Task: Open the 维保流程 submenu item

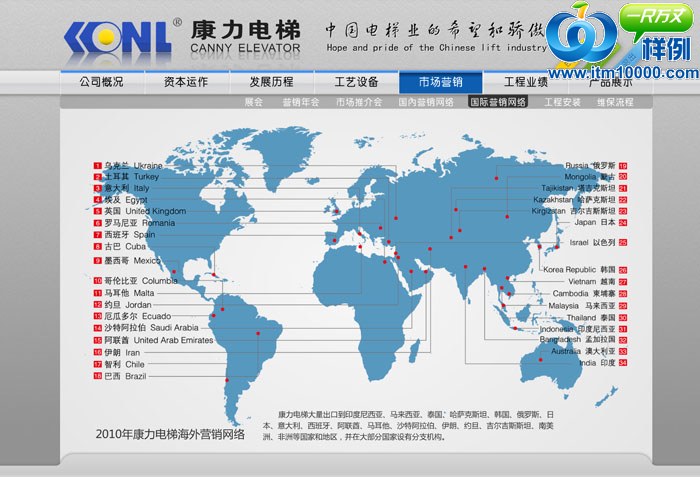Action: point(615,102)
